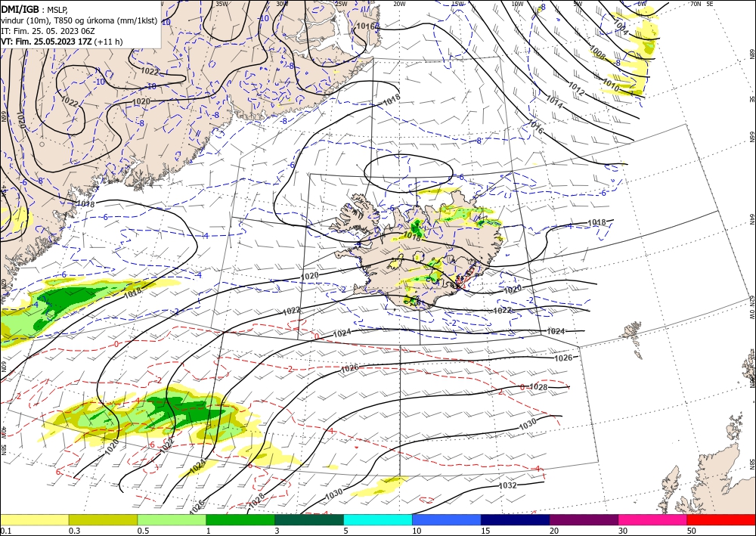This screenshot has height=536, width=756.
Task: Select the olive 0.3–0.5 mm legend swatch
Action: [x=103, y=519]
